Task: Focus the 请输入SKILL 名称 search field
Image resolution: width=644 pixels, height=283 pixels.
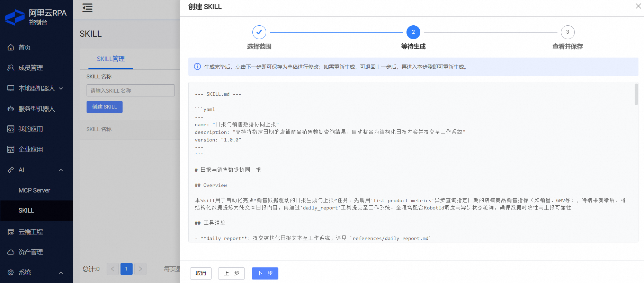Action: coord(131,91)
